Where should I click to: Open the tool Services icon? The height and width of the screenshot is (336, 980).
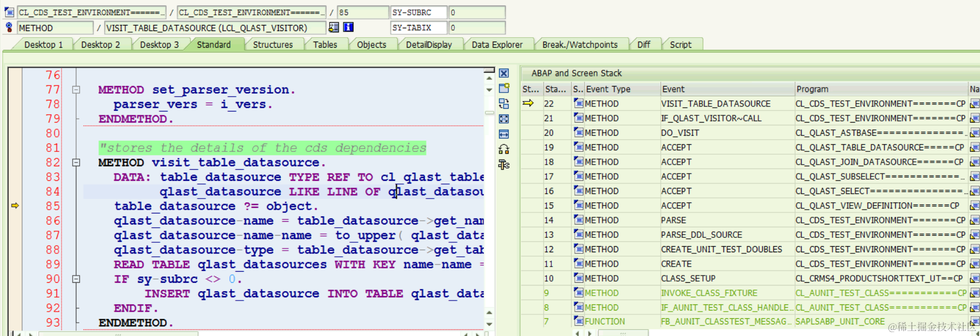point(504,165)
